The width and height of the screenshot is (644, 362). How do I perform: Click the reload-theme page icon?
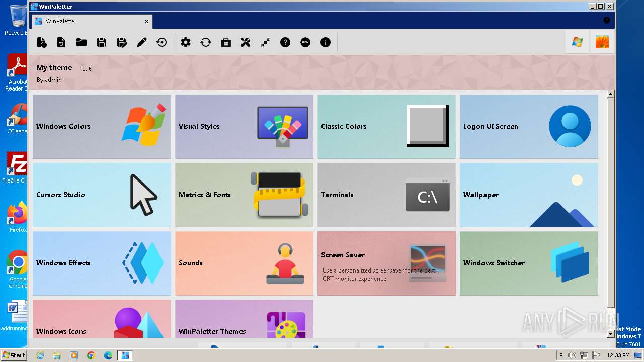pyautogui.click(x=61, y=43)
